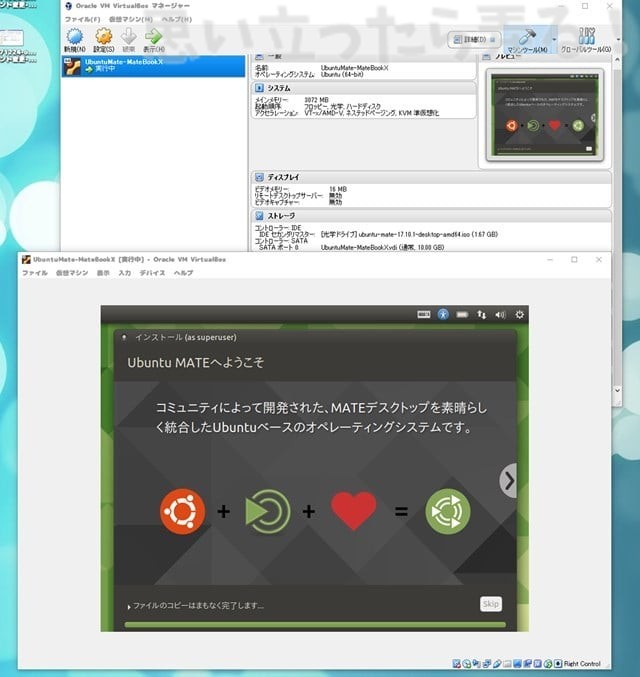Click the Discard (破棄) down-arrow toolbar icon
640x677 pixels.
coord(129,37)
